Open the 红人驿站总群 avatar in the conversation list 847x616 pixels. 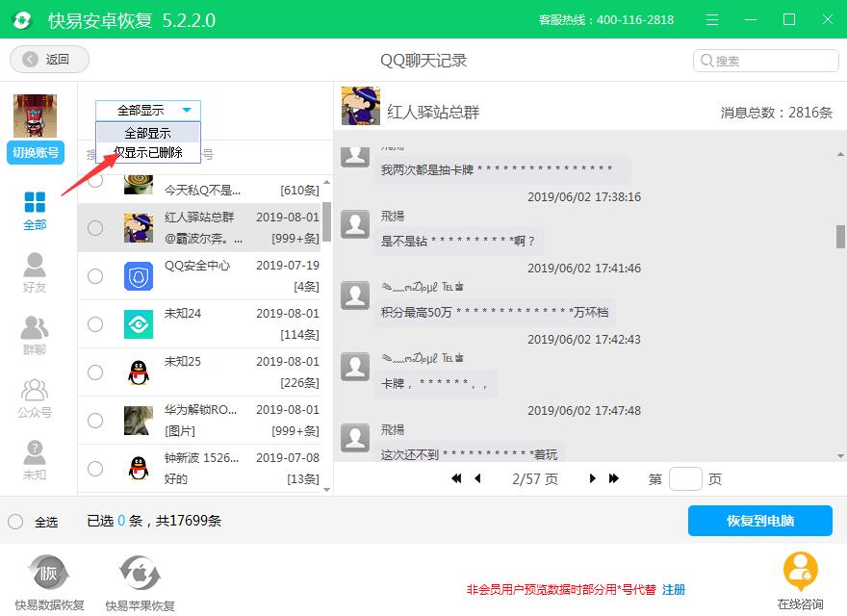[139, 228]
